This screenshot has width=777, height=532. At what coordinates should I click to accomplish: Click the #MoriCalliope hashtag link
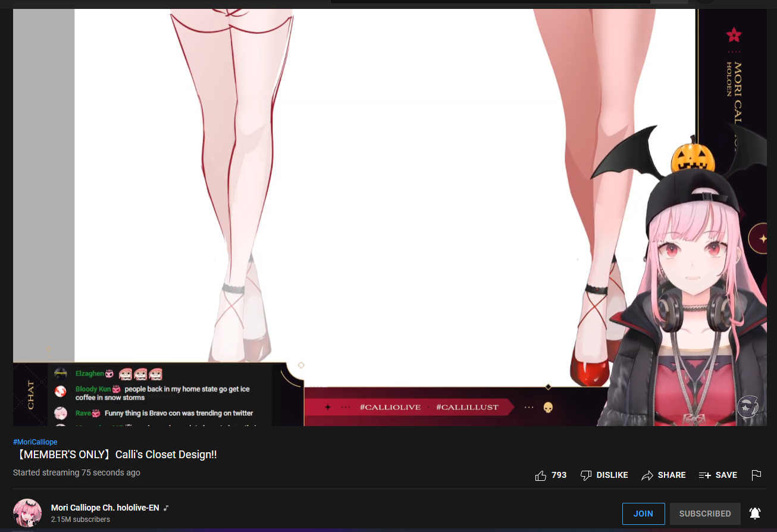click(35, 442)
